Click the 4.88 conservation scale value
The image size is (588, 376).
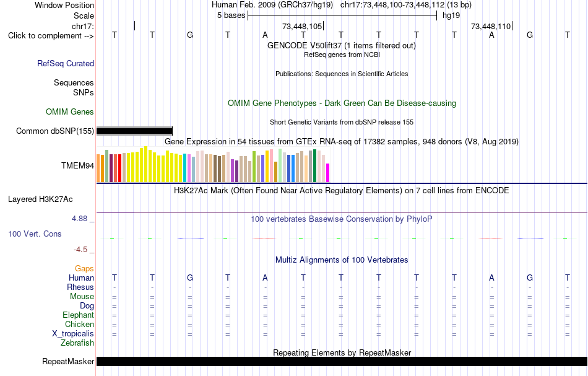pos(80,219)
